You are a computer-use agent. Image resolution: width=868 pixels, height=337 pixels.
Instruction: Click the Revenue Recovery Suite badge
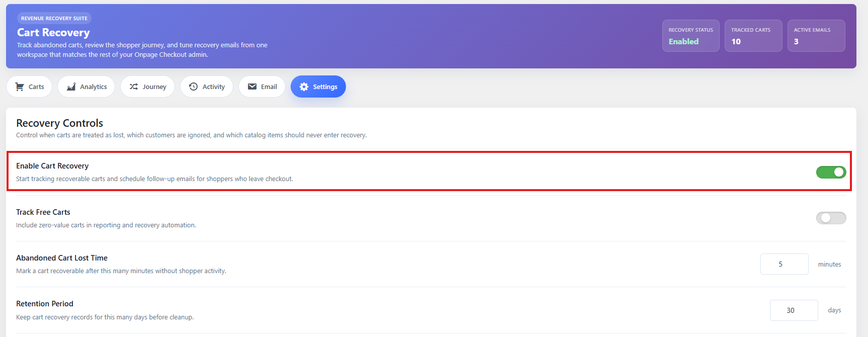click(54, 18)
